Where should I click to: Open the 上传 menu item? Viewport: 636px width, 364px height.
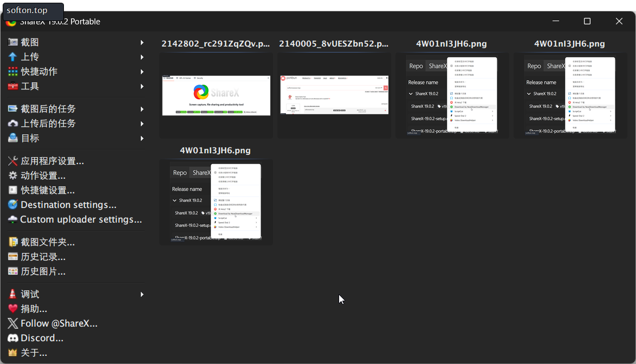[76, 57]
